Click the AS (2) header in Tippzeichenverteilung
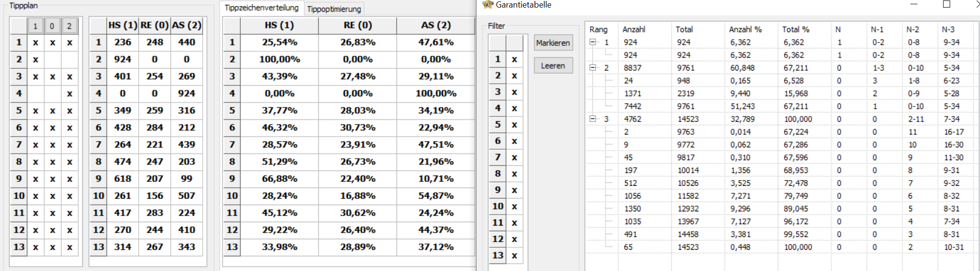The width and height of the screenshot is (980, 271). [435, 25]
